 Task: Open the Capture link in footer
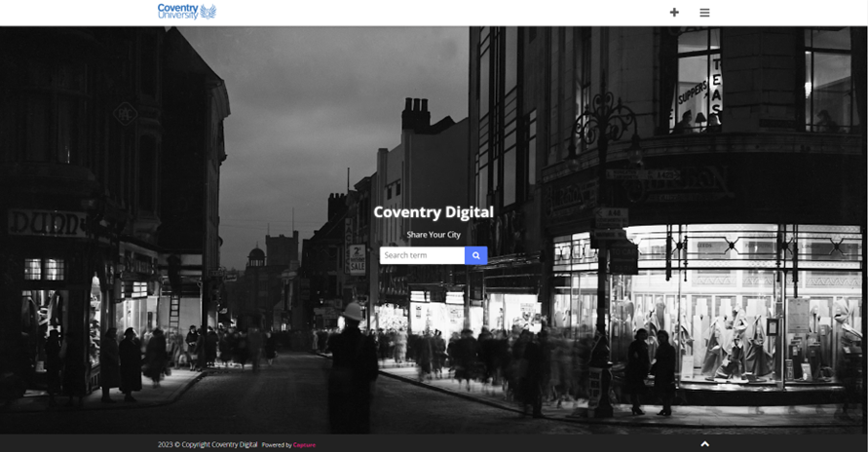305,445
